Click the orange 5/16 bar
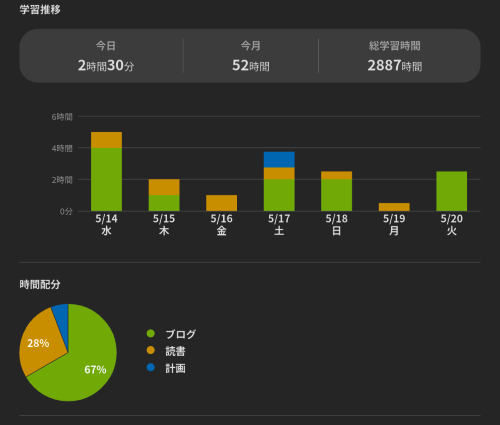 click(x=221, y=203)
